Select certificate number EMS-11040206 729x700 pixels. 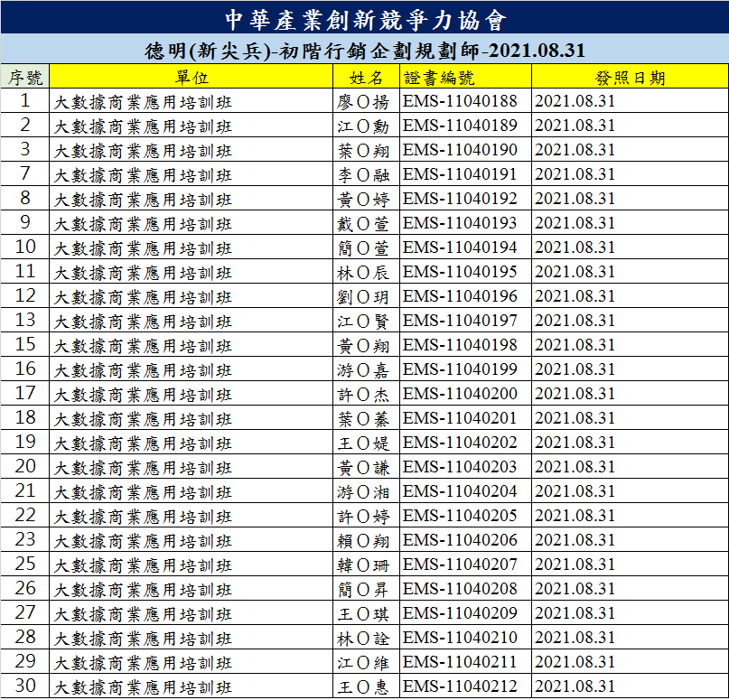459,540
